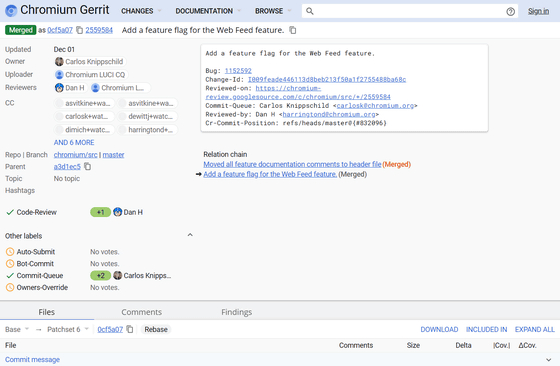The width and height of the screenshot is (560, 366).
Task: Open the Patchset 6 dropdown
Action: (x=68, y=329)
